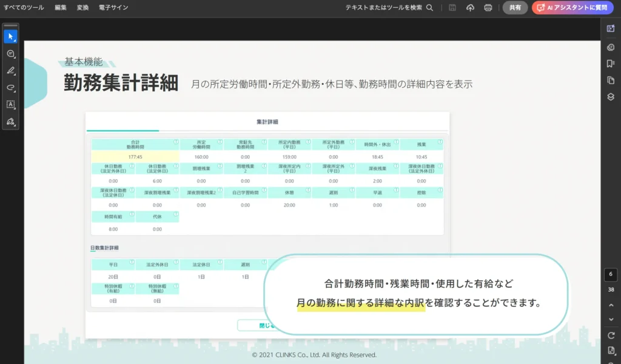Open the 電子サイン menu
This screenshot has height=364, width=621.
coord(113,8)
